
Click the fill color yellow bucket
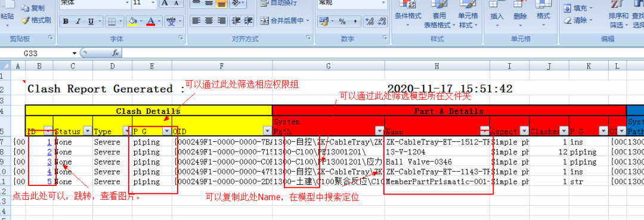132,21
